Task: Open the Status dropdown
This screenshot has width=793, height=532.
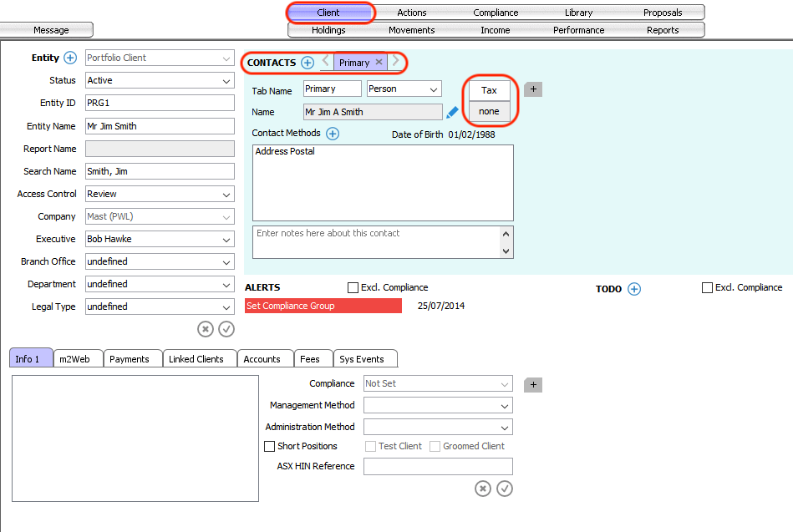Action: (x=160, y=81)
